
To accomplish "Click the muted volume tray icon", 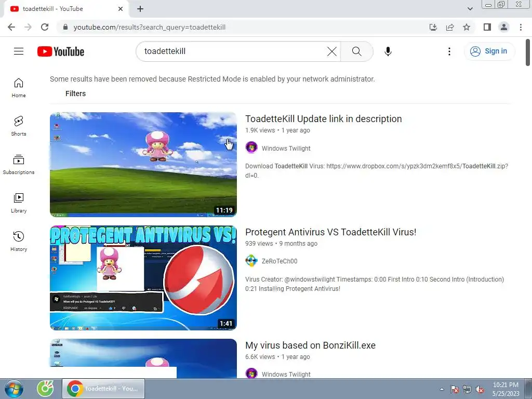I will click(480, 389).
